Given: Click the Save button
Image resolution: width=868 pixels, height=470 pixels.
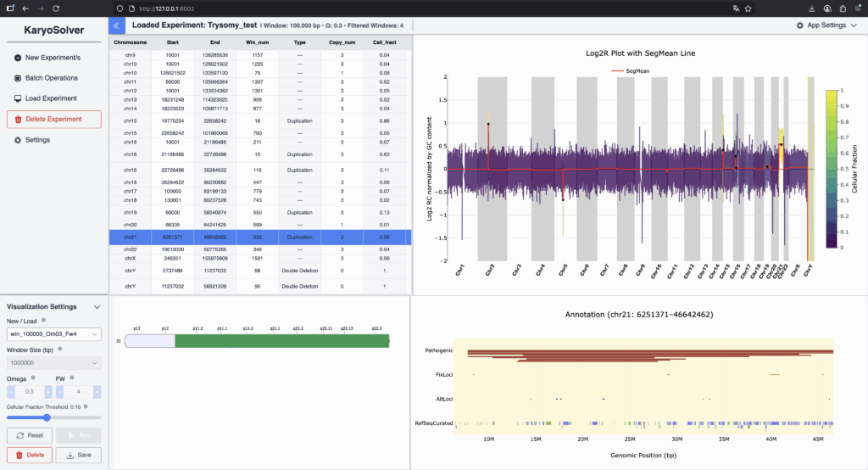Looking at the screenshot, I should [x=78, y=456].
